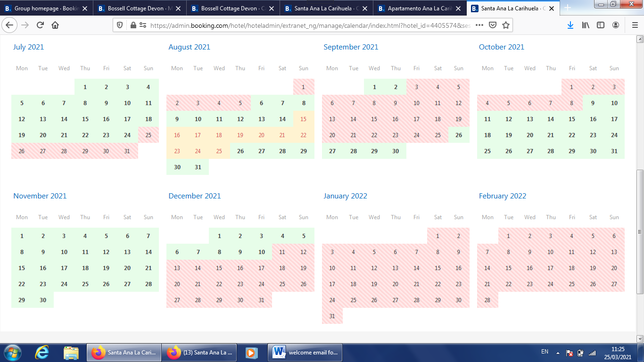Go back using the back arrow
Image resolution: width=644 pixels, height=362 pixels.
(x=10, y=25)
